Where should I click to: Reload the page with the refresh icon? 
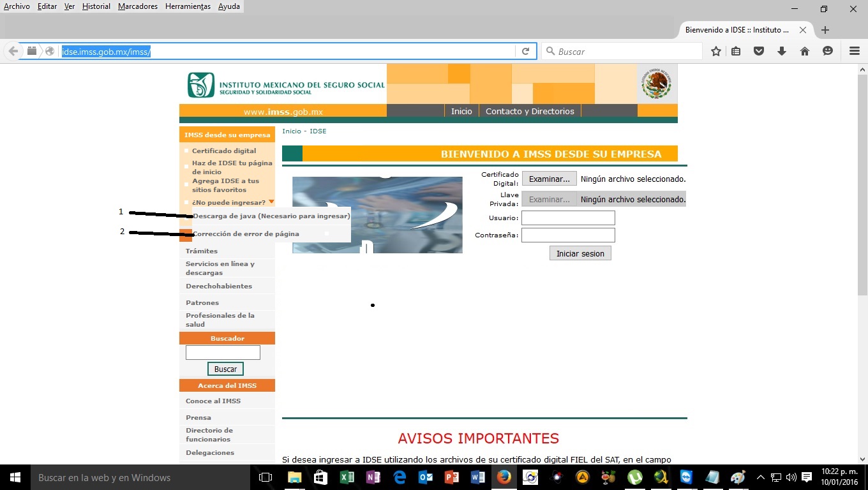point(525,52)
